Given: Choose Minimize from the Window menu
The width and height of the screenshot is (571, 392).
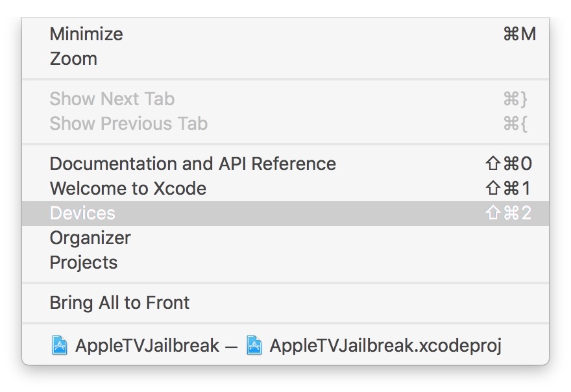Looking at the screenshot, I should pos(86,34).
